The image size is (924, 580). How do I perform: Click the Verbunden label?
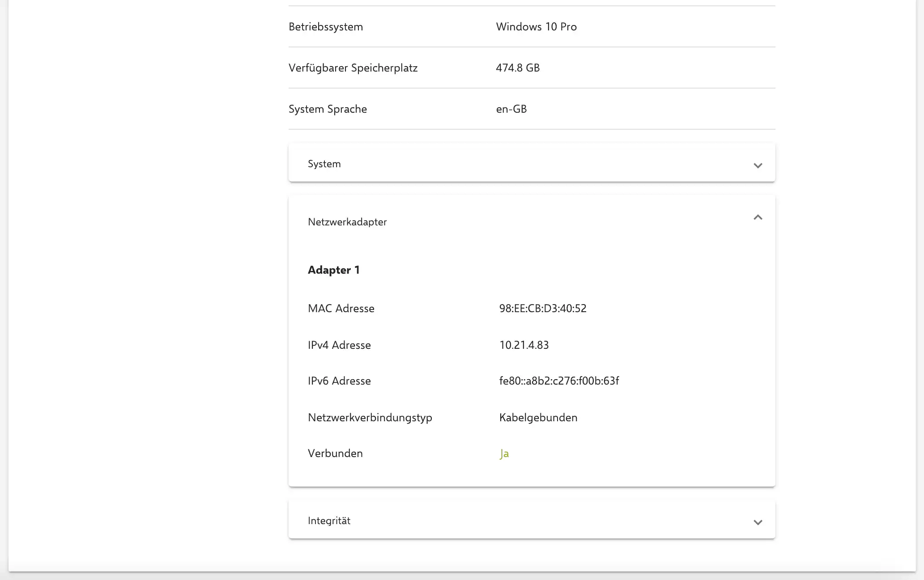[x=335, y=453]
